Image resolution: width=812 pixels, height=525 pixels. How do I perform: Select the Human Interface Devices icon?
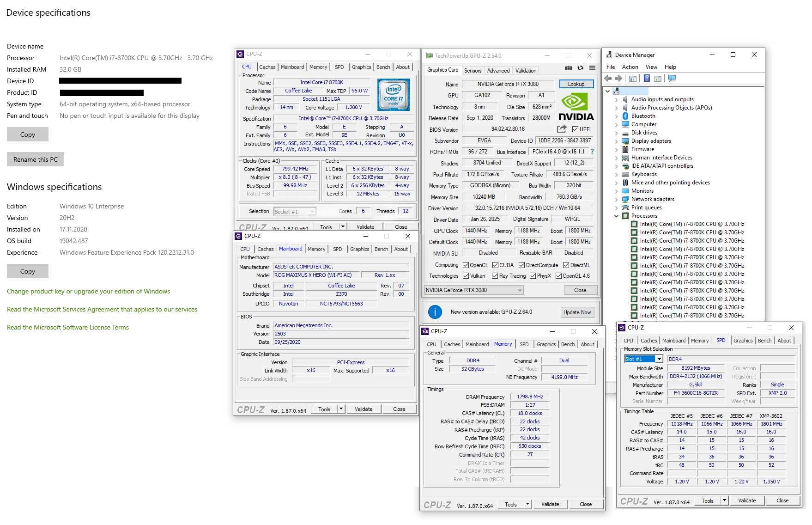point(625,158)
